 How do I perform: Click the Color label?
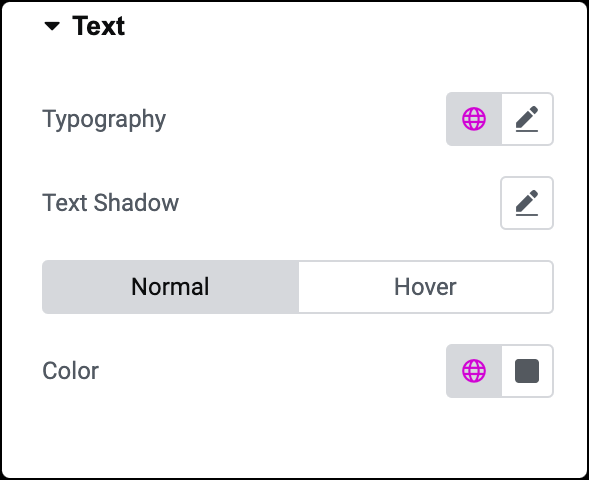71,371
